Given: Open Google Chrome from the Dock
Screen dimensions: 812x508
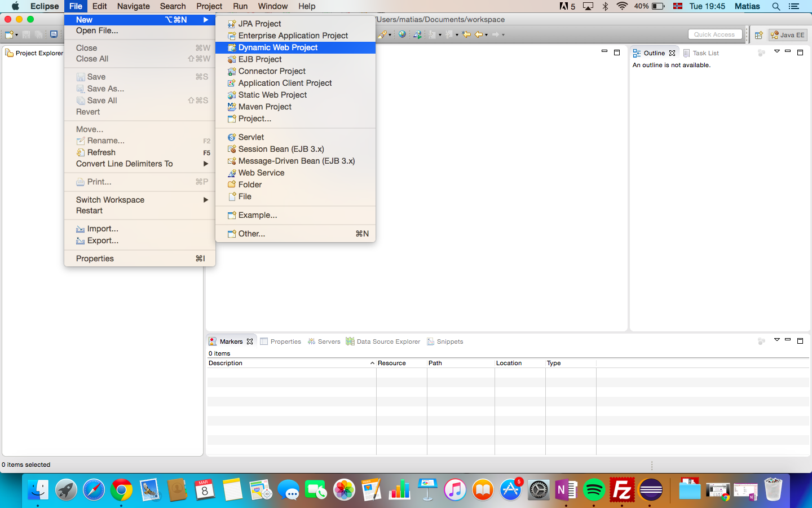Looking at the screenshot, I should click(x=121, y=489).
